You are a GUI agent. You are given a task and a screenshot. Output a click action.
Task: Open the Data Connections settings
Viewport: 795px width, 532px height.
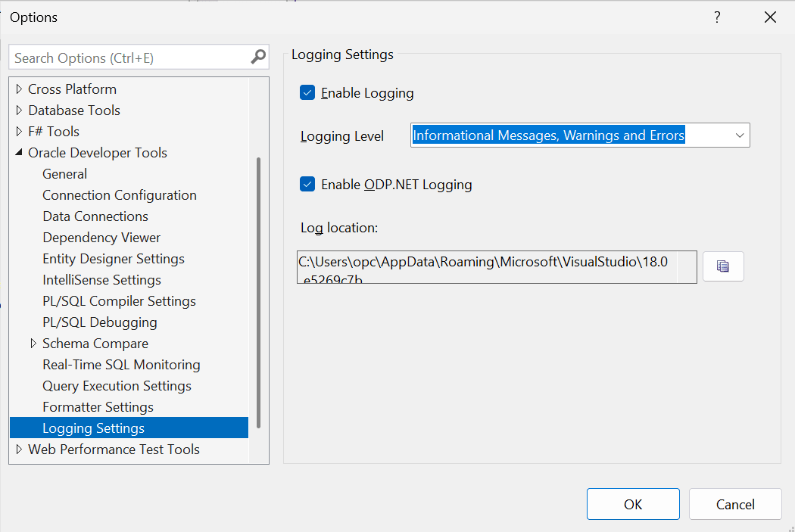(x=95, y=216)
